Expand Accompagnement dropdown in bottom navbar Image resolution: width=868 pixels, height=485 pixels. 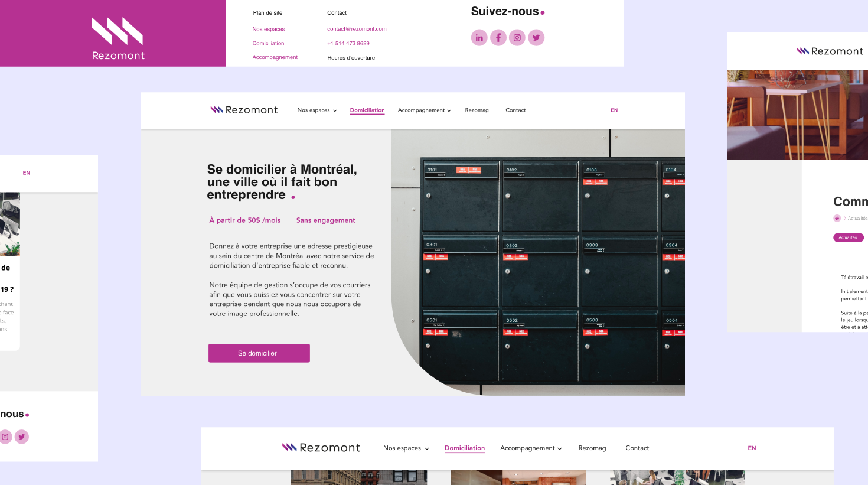(x=531, y=448)
